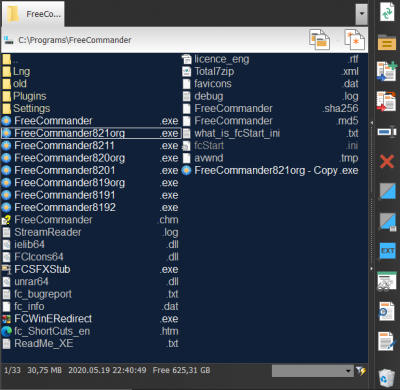This screenshot has width=400, height=390.
Task: Click the 1/33 selection count in status bar
Action: pyautogui.click(x=12, y=370)
